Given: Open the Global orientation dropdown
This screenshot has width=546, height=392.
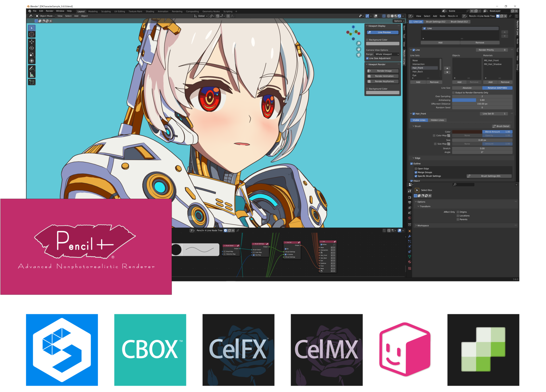Looking at the screenshot, I should pos(201,16).
